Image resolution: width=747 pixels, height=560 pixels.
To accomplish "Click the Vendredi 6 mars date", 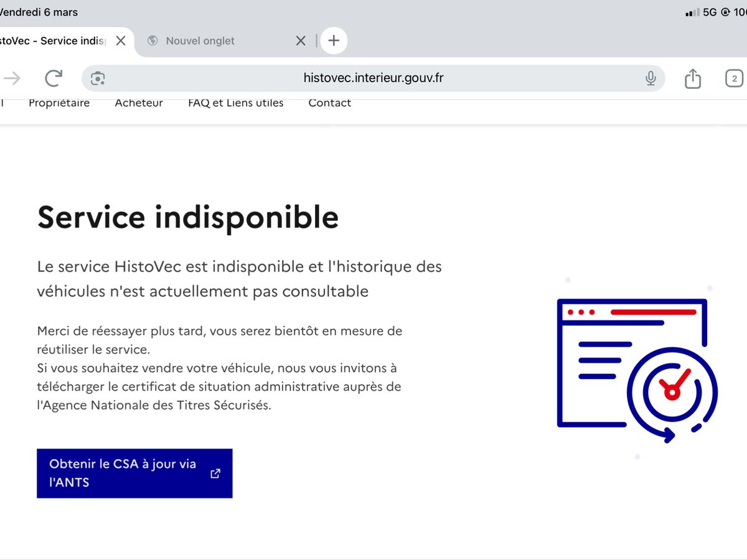I will 39,12.
